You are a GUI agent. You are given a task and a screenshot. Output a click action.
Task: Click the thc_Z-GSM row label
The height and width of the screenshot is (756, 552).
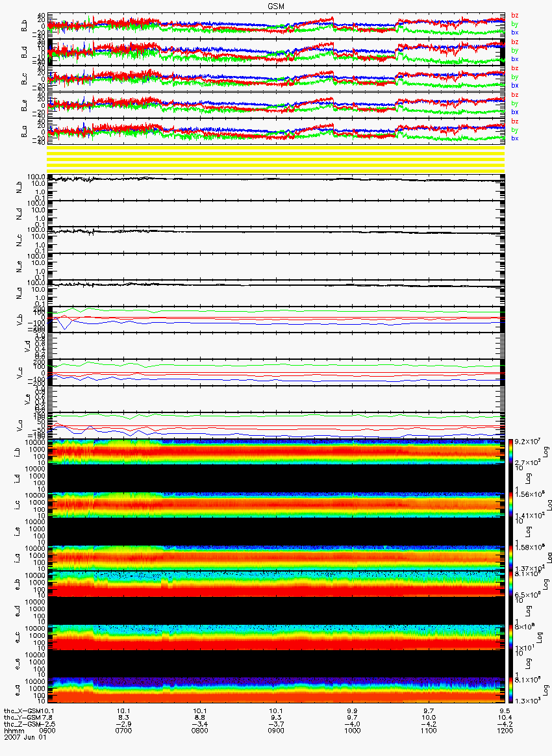pos(22,724)
